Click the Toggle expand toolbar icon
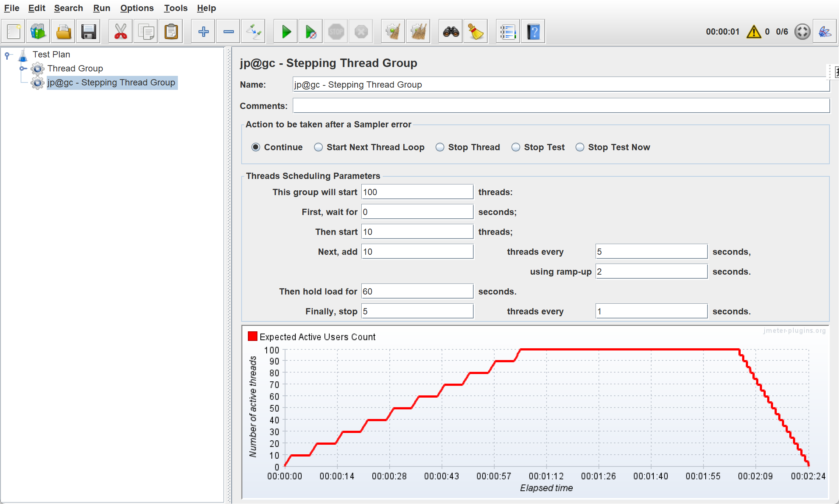The height and width of the screenshot is (504, 839). (253, 32)
